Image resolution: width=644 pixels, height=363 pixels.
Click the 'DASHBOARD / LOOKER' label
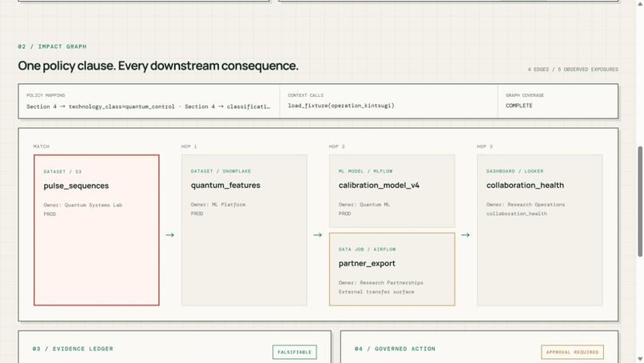click(x=515, y=171)
